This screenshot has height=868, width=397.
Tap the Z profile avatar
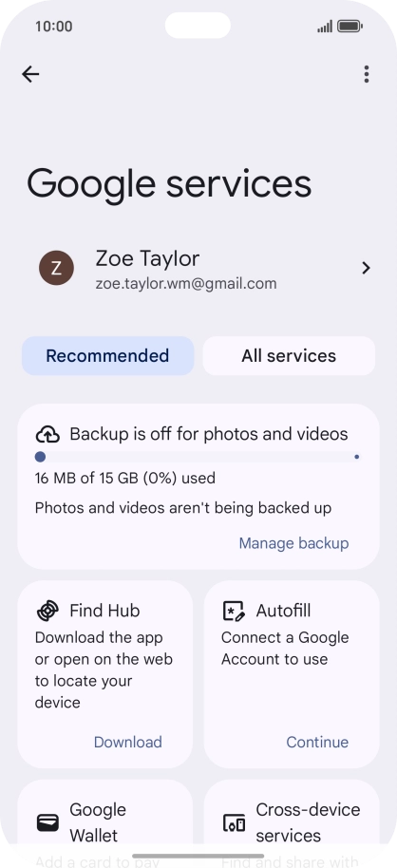(x=56, y=268)
